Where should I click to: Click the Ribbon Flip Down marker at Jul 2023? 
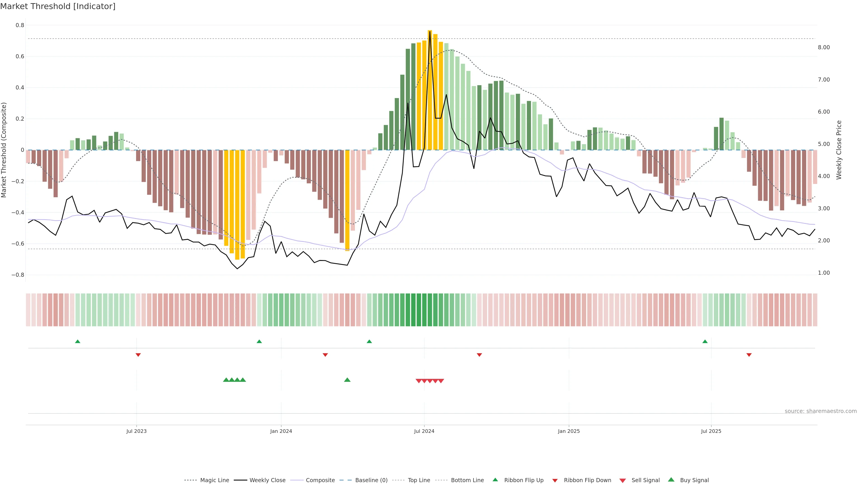pyautogui.click(x=138, y=355)
